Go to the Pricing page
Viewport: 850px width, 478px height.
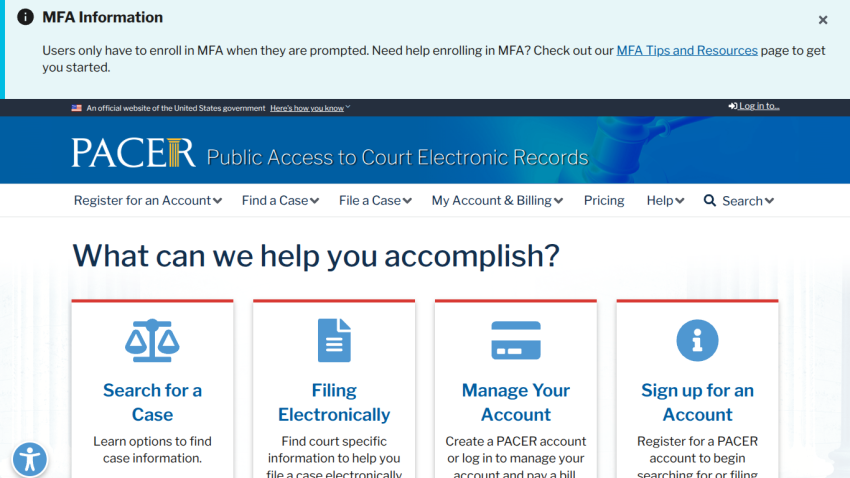click(x=604, y=201)
